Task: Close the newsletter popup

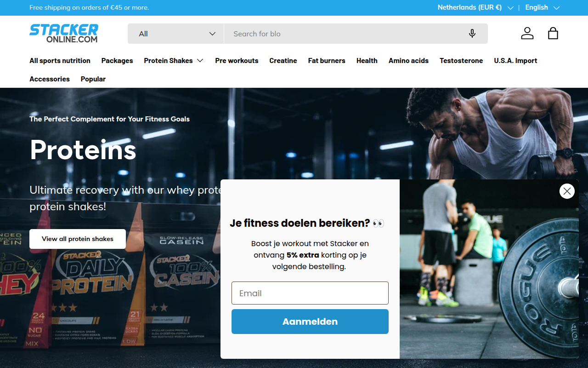Action: (x=567, y=191)
